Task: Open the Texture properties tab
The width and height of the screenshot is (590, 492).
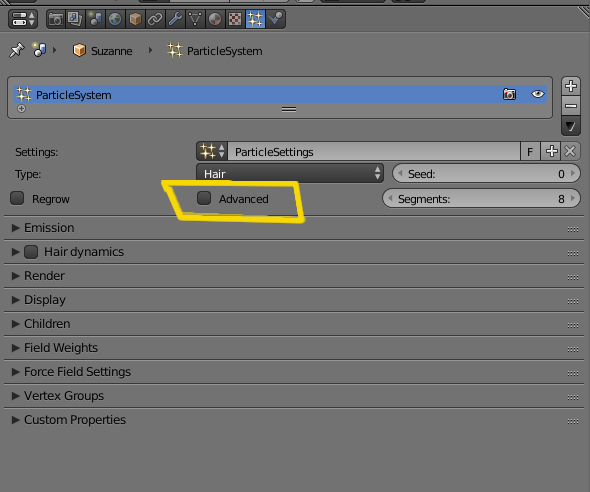Action: pyautogui.click(x=235, y=19)
